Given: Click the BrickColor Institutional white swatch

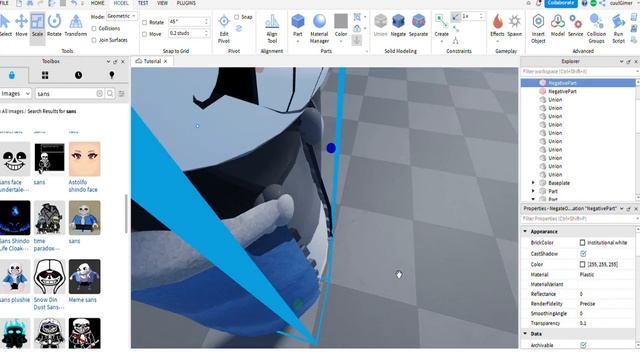Looking at the screenshot, I should [x=582, y=242].
